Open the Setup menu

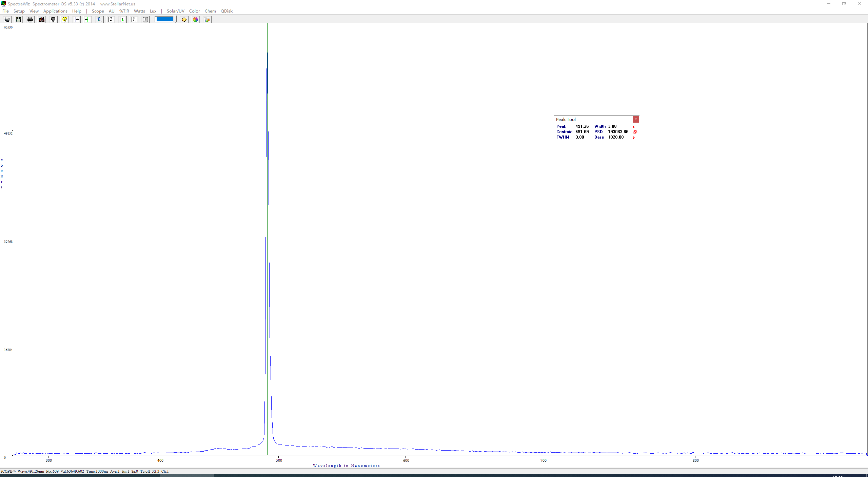[19, 11]
